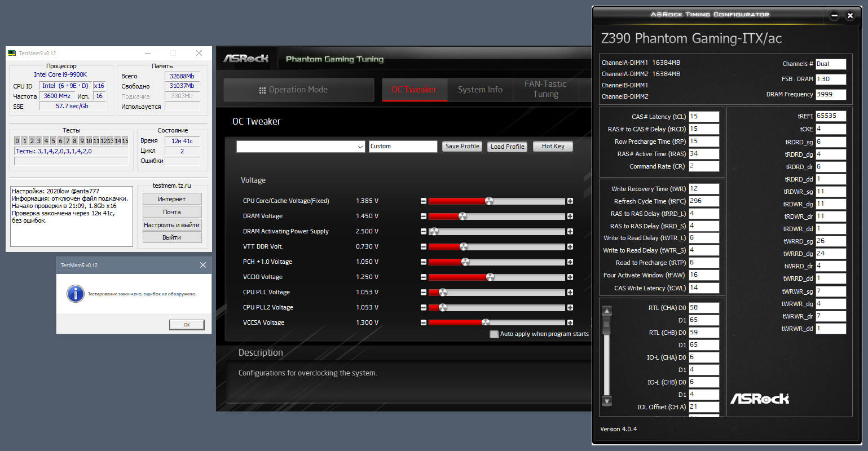Click the CPU PLL Voltage slider
Screen dimensions: 868x451
point(497,293)
